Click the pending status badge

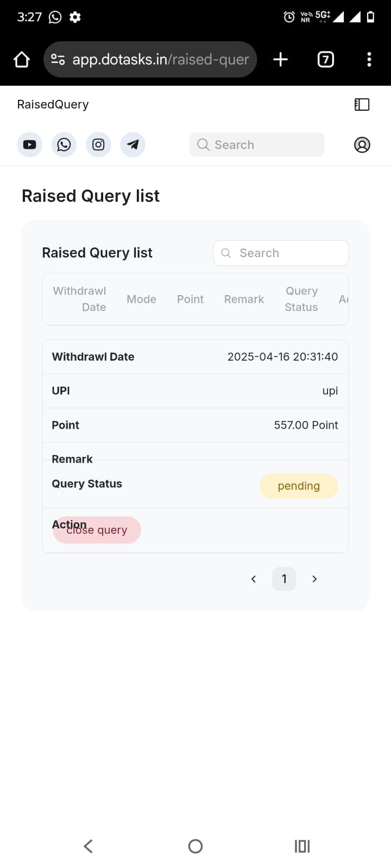[x=299, y=486]
